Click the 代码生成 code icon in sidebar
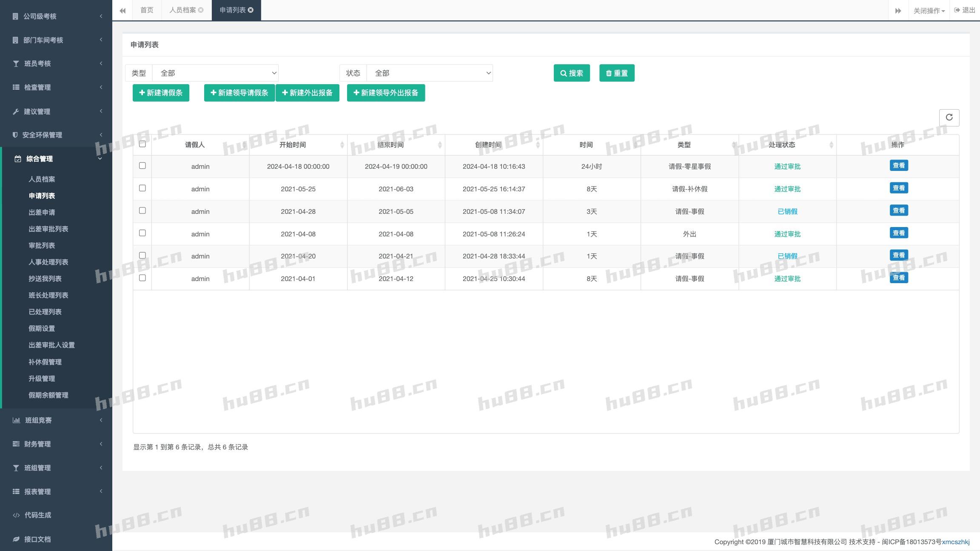Screen dimensions: 980x551 click(x=16, y=515)
